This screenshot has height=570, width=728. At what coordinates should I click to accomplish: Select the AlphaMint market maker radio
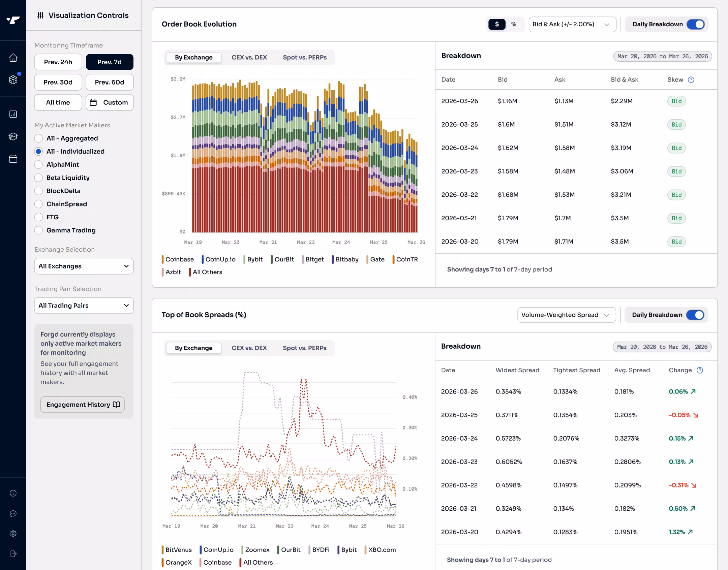point(38,165)
